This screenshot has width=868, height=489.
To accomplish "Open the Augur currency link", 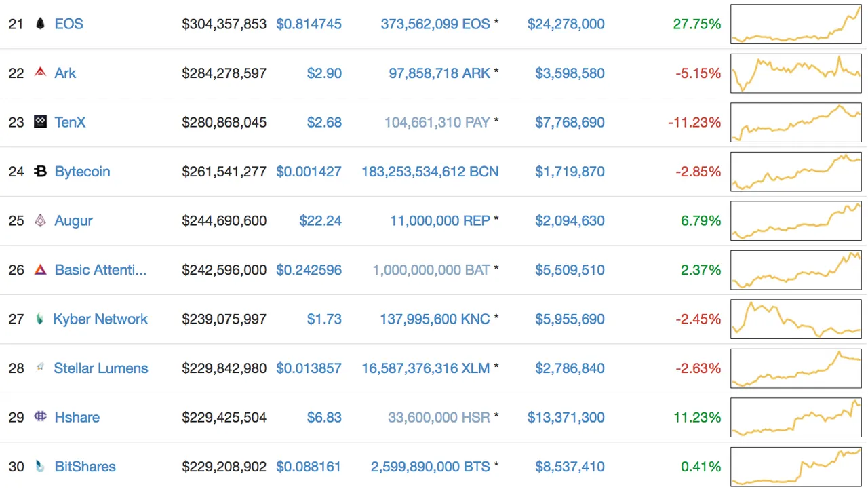I will (74, 220).
